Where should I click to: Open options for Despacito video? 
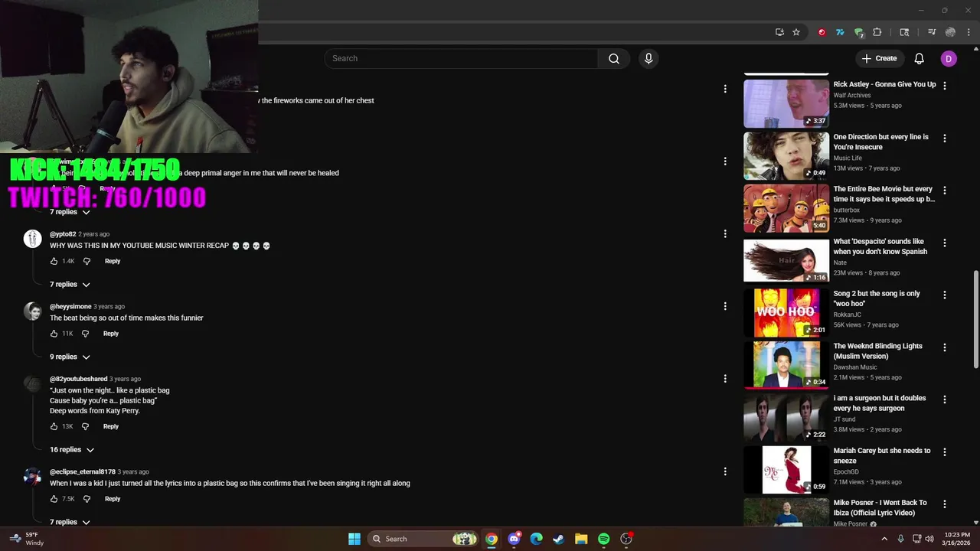pyautogui.click(x=944, y=243)
